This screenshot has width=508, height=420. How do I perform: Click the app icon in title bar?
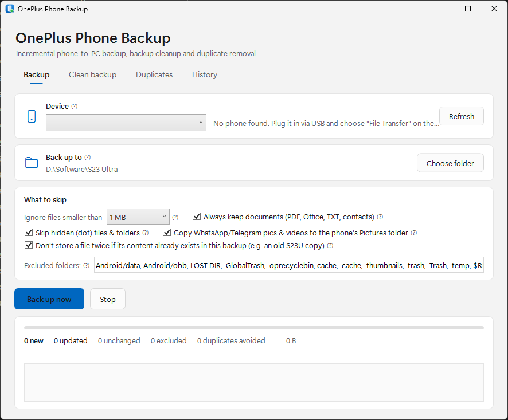(x=10, y=9)
